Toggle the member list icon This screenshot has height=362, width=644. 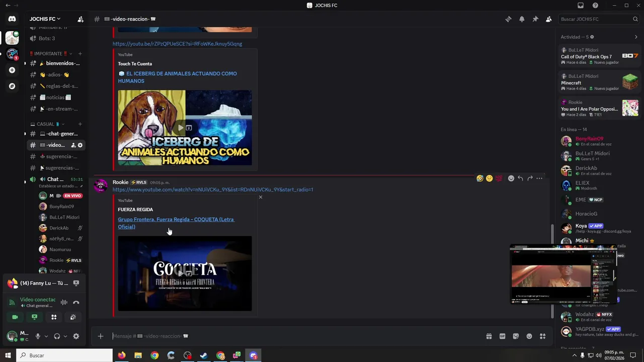tap(549, 19)
